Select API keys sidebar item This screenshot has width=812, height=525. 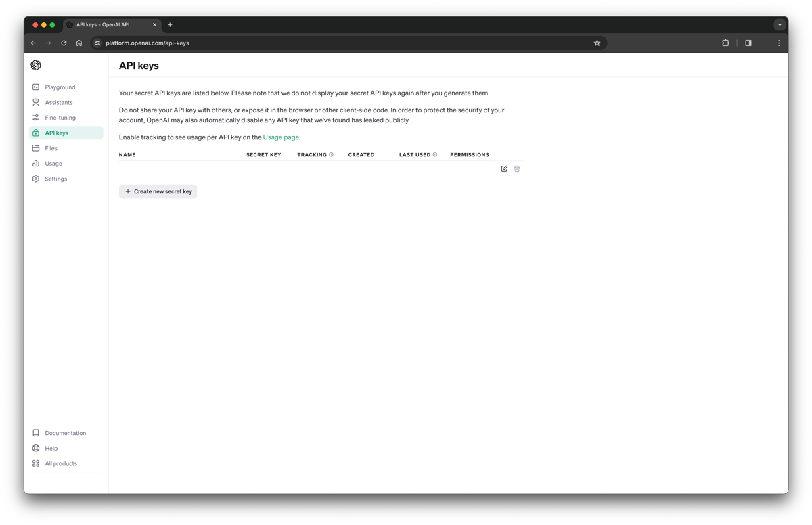point(66,133)
